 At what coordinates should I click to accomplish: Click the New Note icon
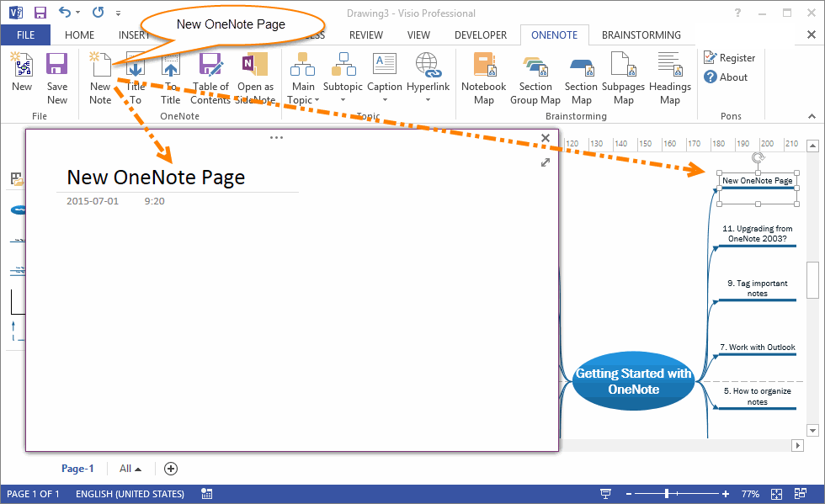(100, 64)
